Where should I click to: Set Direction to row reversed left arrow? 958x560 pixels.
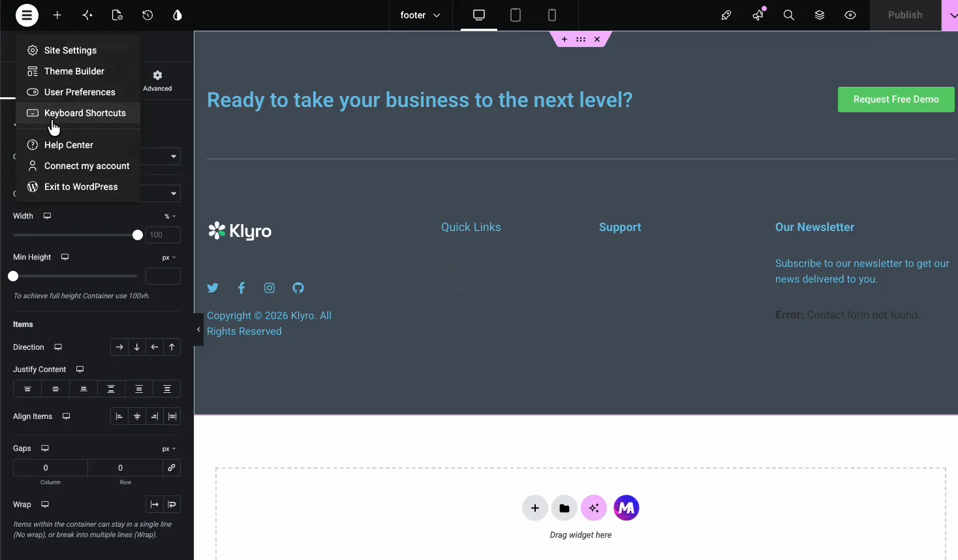[x=155, y=347]
